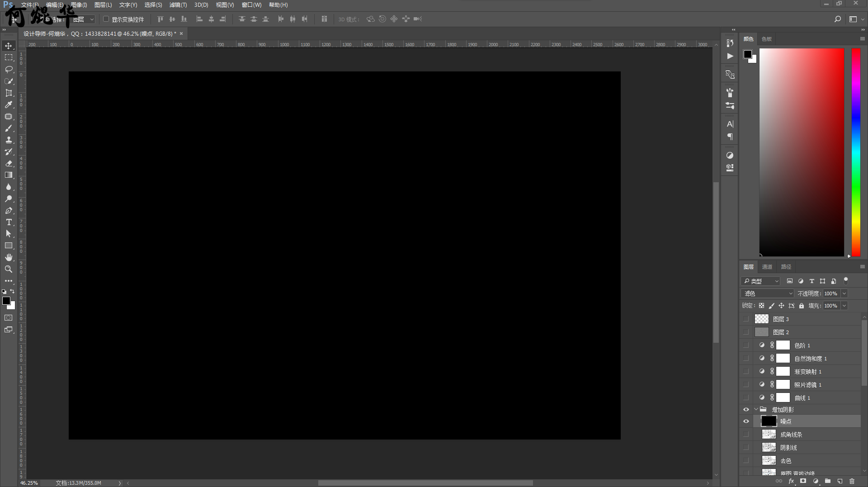Screen dimensions: 868x487
Task: Select the Lasso tool
Action: tap(9, 69)
